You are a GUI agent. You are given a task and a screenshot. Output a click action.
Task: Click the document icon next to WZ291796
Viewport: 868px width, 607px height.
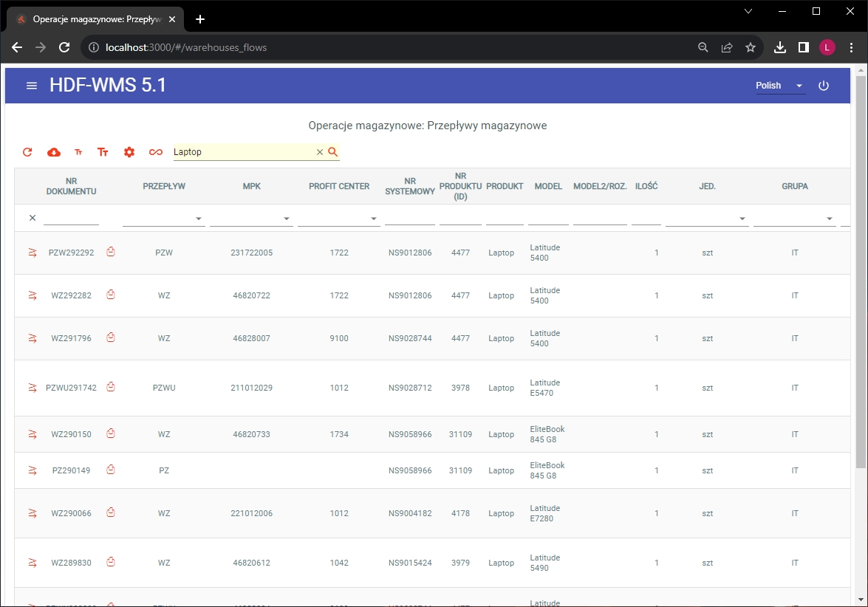111,337
